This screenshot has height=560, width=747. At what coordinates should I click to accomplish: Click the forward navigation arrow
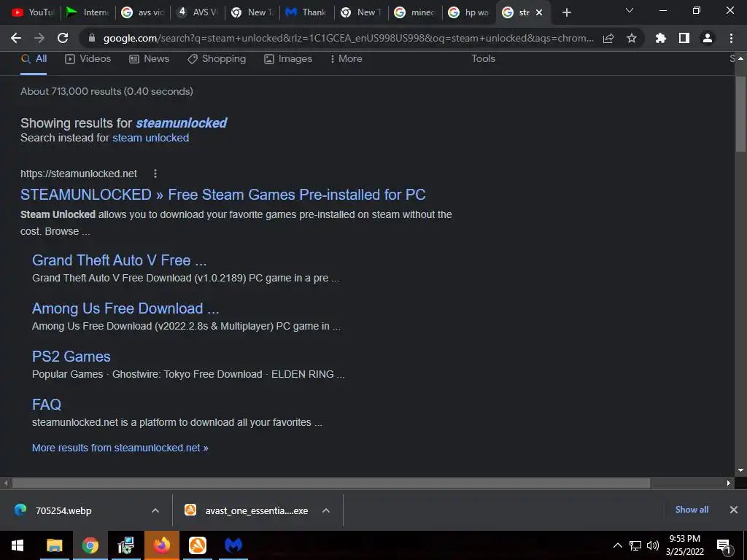pyautogui.click(x=39, y=38)
